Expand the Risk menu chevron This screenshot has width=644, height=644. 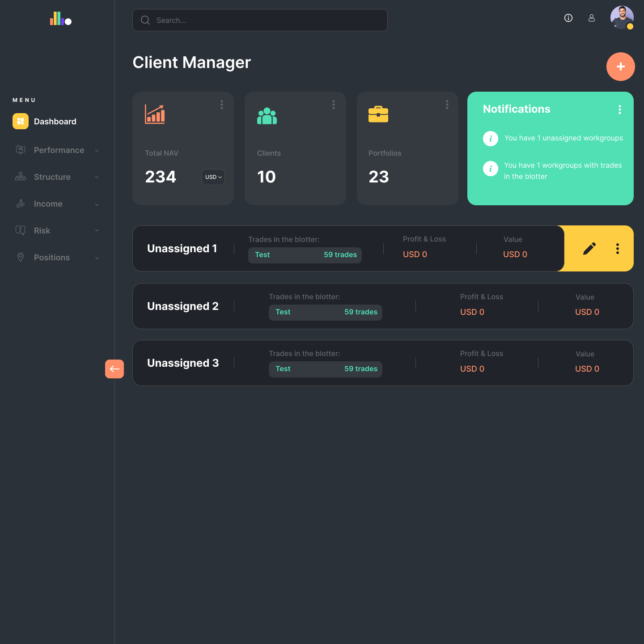(97, 231)
